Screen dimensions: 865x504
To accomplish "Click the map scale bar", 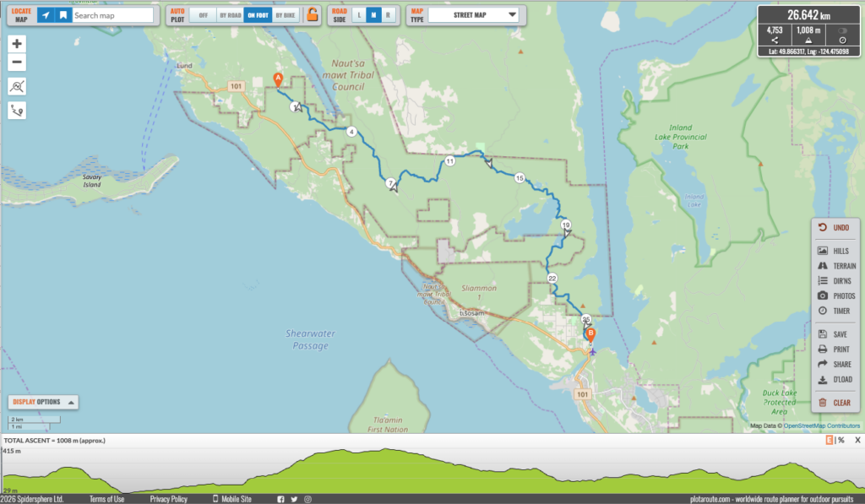I will 34,423.
